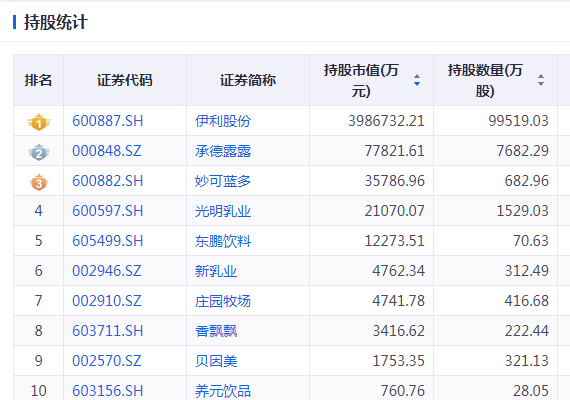The height and width of the screenshot is (400, 570).
Task: Open stock code 000848.SZ
Action: pos(107,151)
